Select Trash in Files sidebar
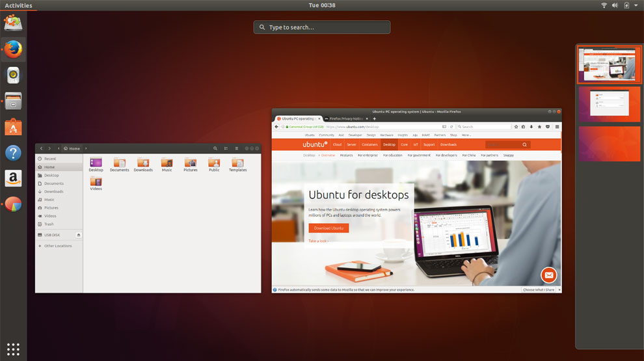This screenshot has height=361, width=644. (x=59, y=224)
